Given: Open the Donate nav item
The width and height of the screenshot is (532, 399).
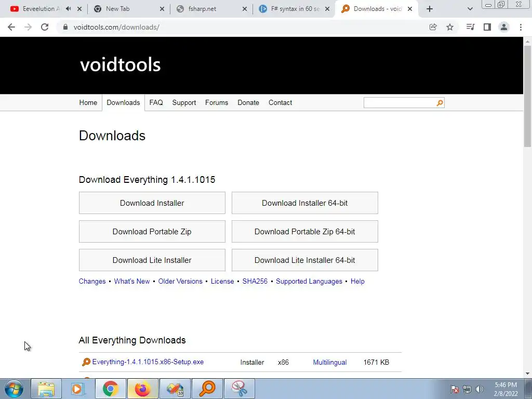Looking at the screenshot, I should coord(248,102).
